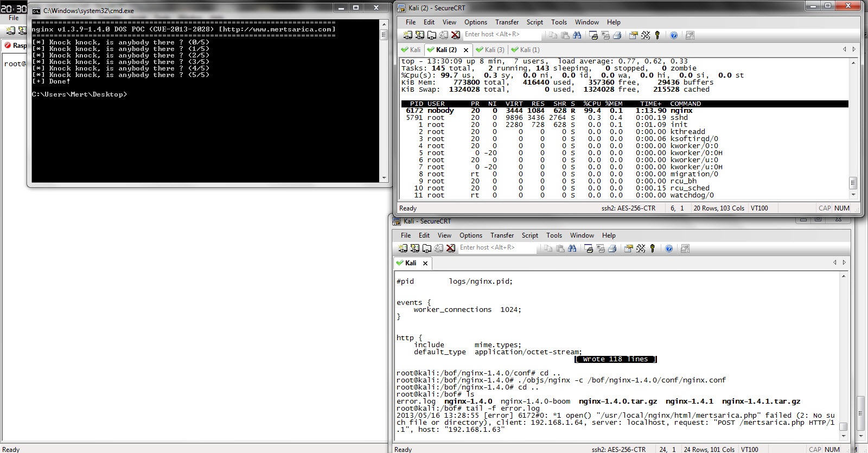The height and width of the screenshot is (453, 868).
Task: Open Edit menu in lower Kali window
Action: coord(424,235)
